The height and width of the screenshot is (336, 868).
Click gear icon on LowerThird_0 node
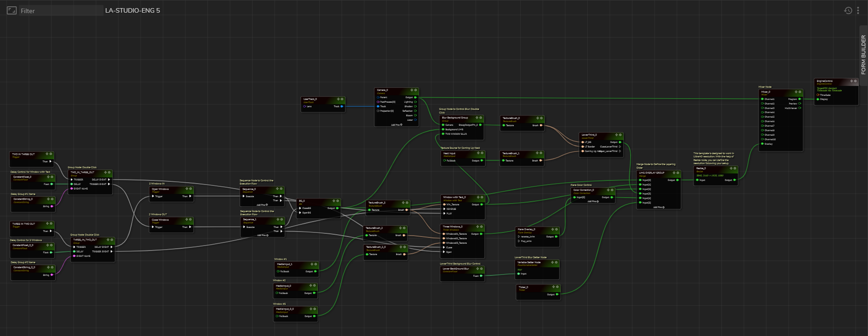click(x=620, y=135)
